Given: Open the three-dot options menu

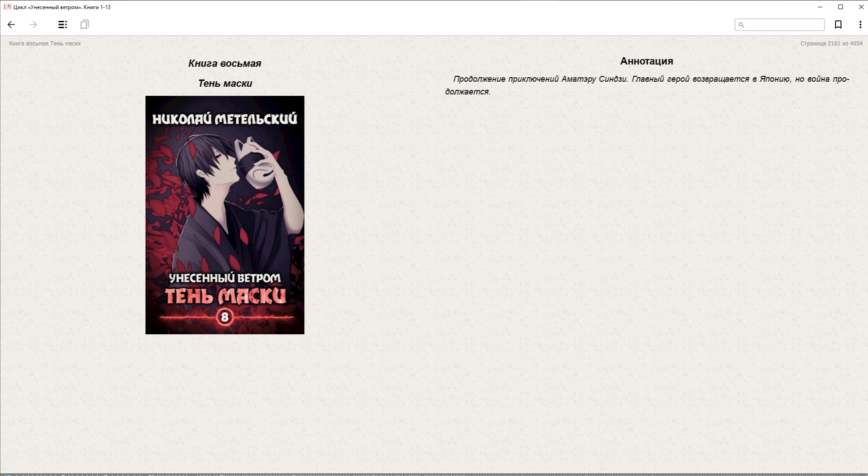Looking at the screenshot, I should pyautogui.click(x=860, y=25).
